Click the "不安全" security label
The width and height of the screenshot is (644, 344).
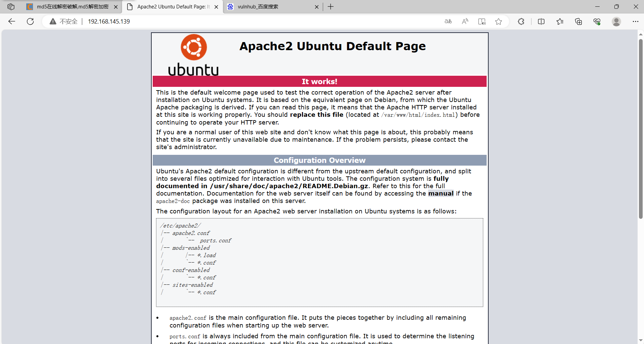[69, 22]
